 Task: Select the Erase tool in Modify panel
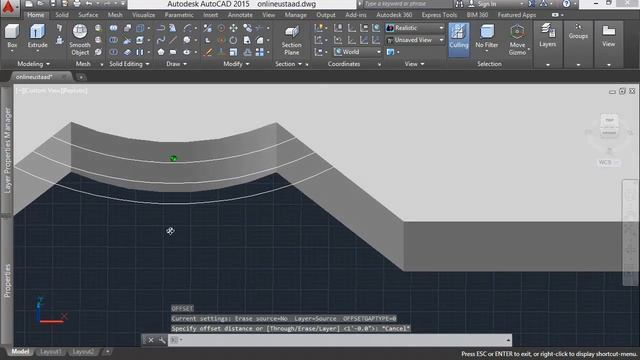209,52
